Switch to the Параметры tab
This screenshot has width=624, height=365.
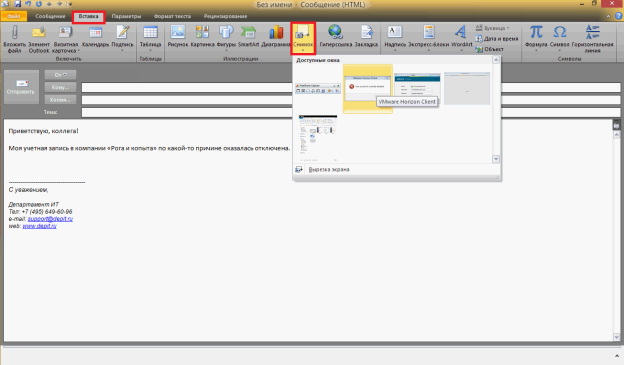pyautogui.click(x=126, y=16)
